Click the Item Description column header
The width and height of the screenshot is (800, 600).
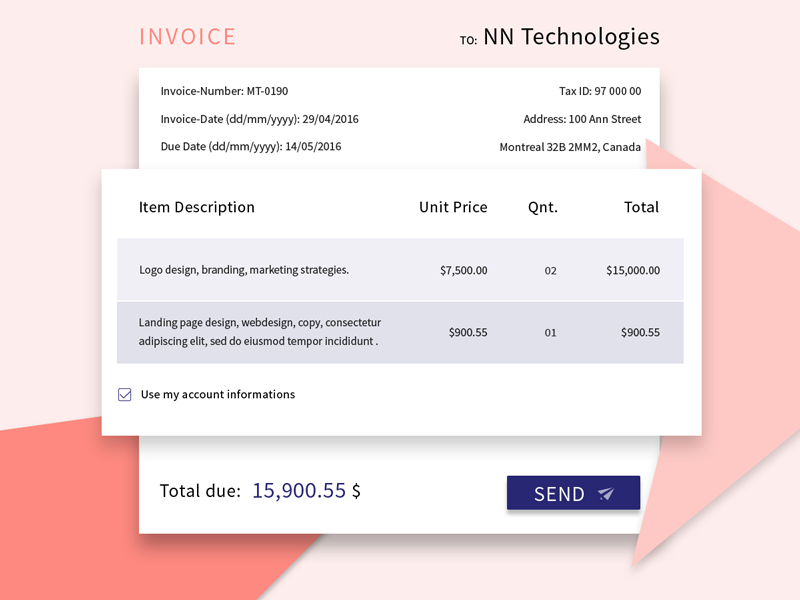(197, 207)
